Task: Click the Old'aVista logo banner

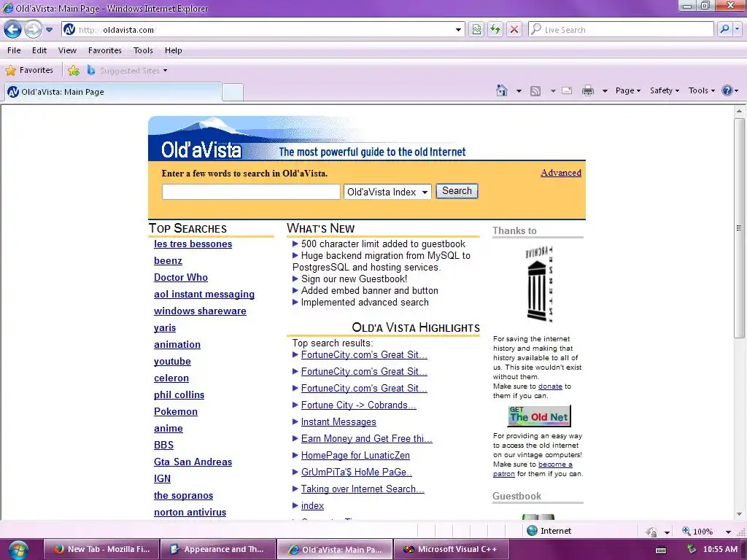Action: [307, 139]
